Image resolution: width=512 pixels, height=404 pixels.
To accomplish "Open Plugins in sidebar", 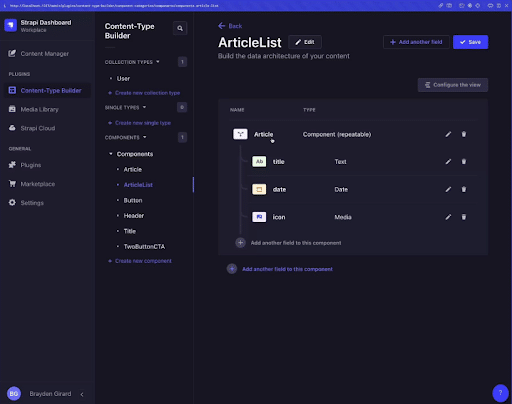I will 31,165.
